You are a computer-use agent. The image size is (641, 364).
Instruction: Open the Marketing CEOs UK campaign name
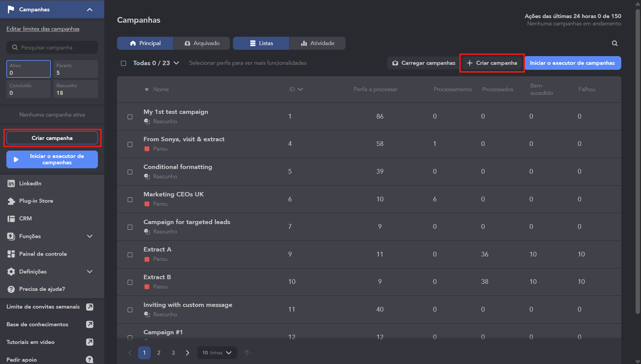pos(173,194)
